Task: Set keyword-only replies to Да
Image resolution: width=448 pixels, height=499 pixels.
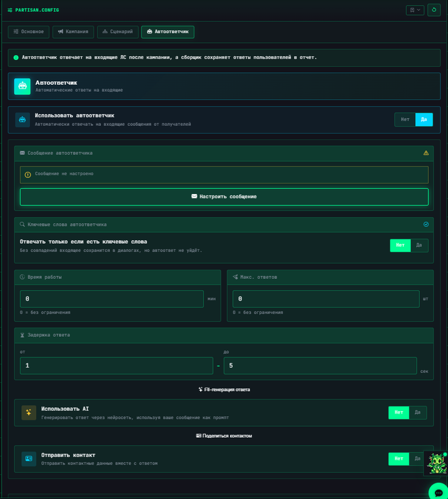Action: (419, 245)
